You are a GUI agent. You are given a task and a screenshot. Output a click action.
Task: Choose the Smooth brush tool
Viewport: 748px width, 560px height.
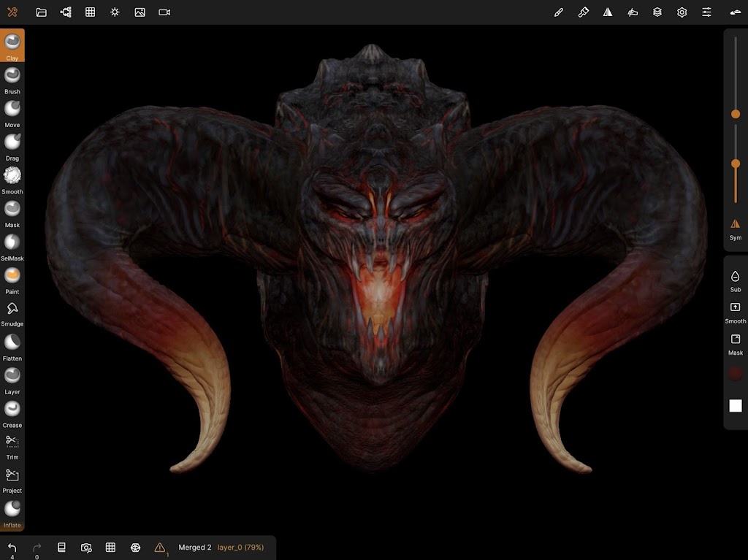12,179
